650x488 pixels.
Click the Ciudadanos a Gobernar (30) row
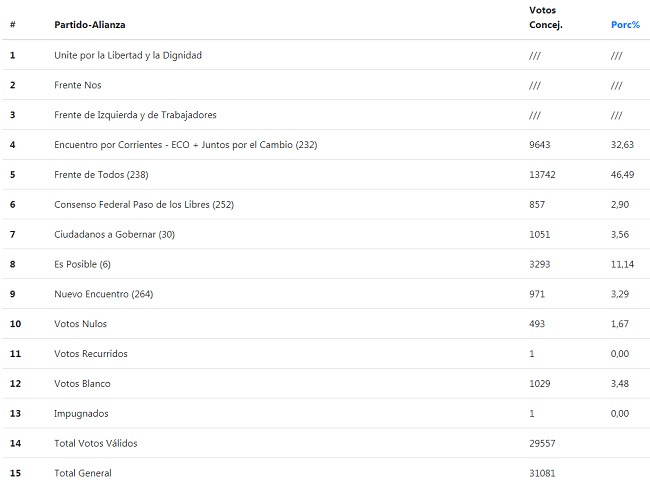326,234
